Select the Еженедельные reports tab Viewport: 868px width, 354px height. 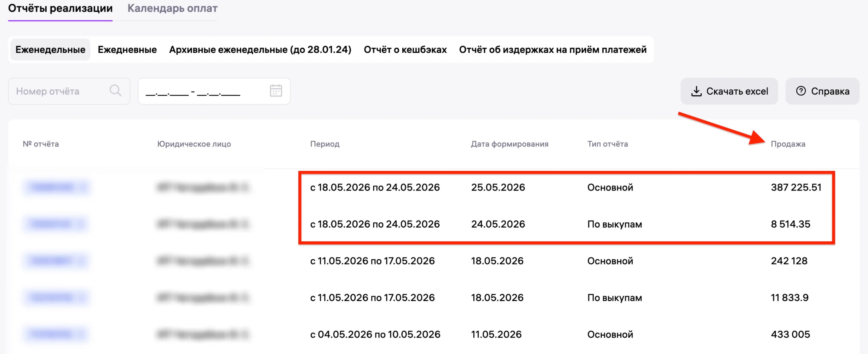click(50, 50)
